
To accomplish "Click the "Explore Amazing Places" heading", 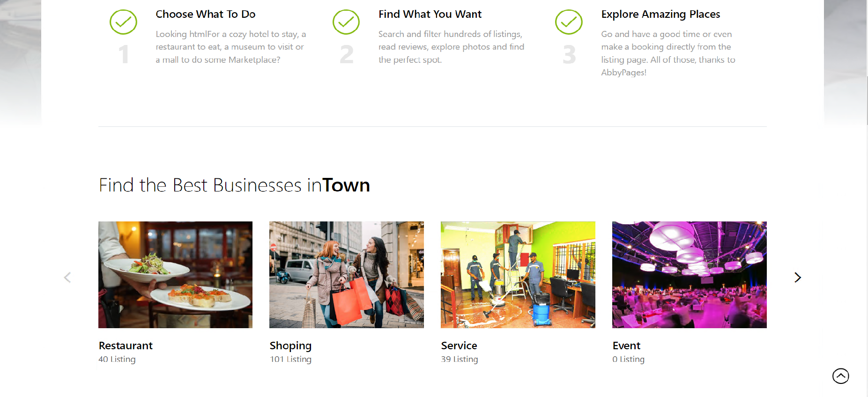I will point(660,14).
